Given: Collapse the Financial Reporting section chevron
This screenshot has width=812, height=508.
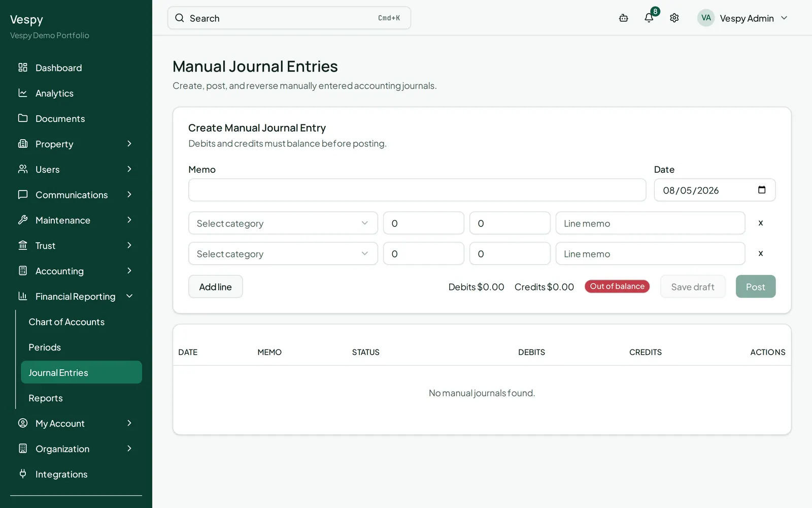Looking at the screenshot, I should click(129, 296).
